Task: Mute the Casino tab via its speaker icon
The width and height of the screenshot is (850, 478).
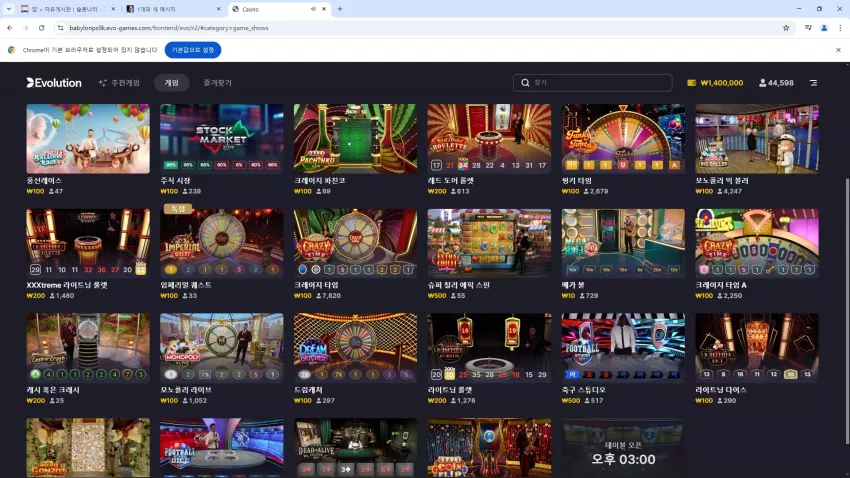Action: point(313,9)
